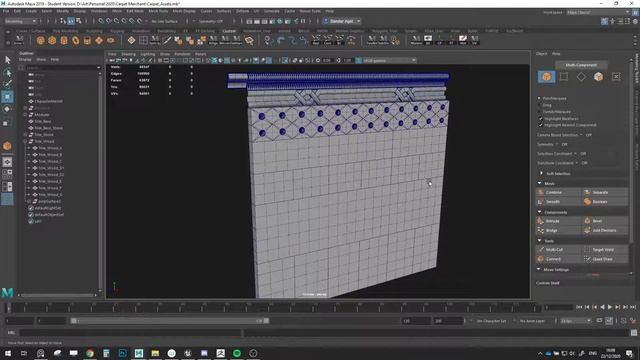Open the Mesh Display menu

coord(184,11)
